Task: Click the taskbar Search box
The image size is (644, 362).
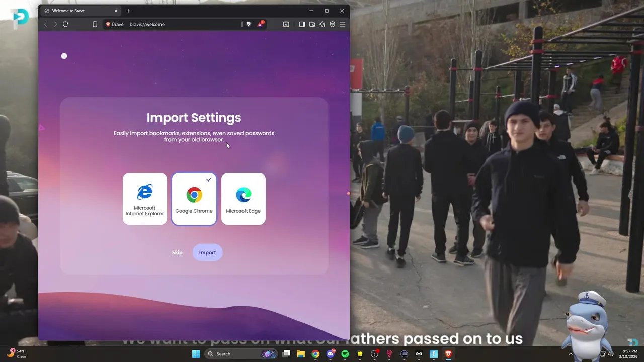Action: tap(241, 354)
